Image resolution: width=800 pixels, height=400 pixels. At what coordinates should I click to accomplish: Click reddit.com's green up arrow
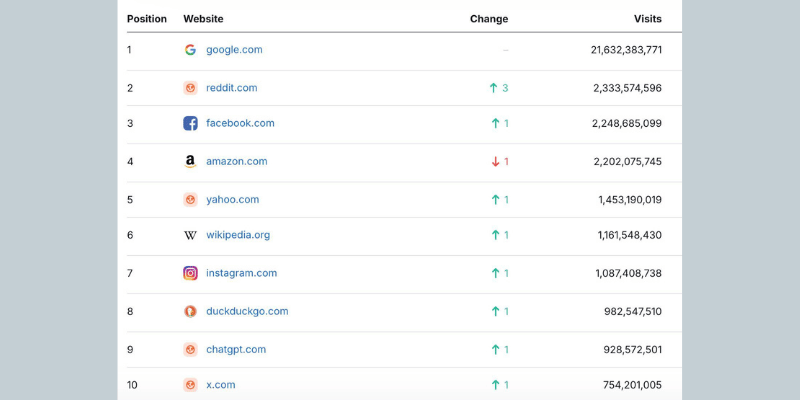click(493, 88)
